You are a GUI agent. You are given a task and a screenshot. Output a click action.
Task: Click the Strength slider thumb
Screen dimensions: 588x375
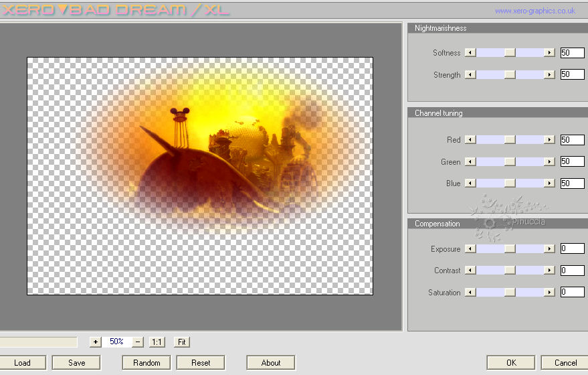pos(510,75)
